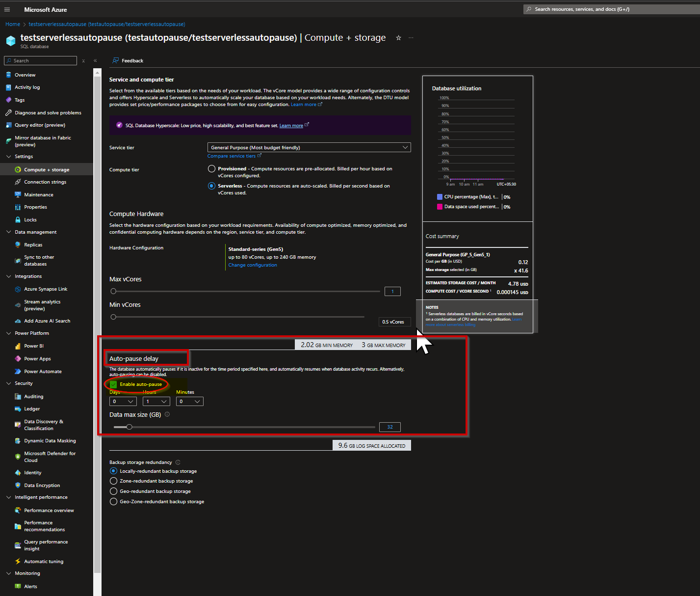Click the Automatic tuning lightning icon
Screen dimensions: 700x596
pyautogui.click(x=18, y=562)
